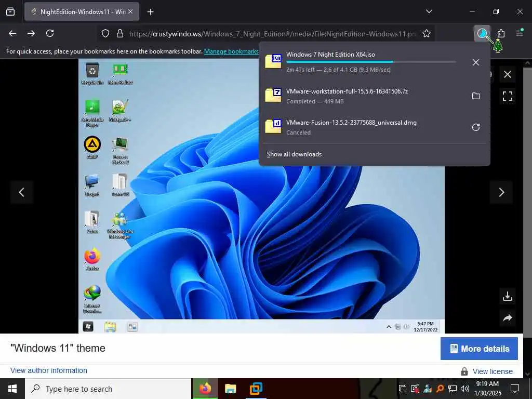Go back to the previous page
532x399 pixels.
[x=12, y=33]
